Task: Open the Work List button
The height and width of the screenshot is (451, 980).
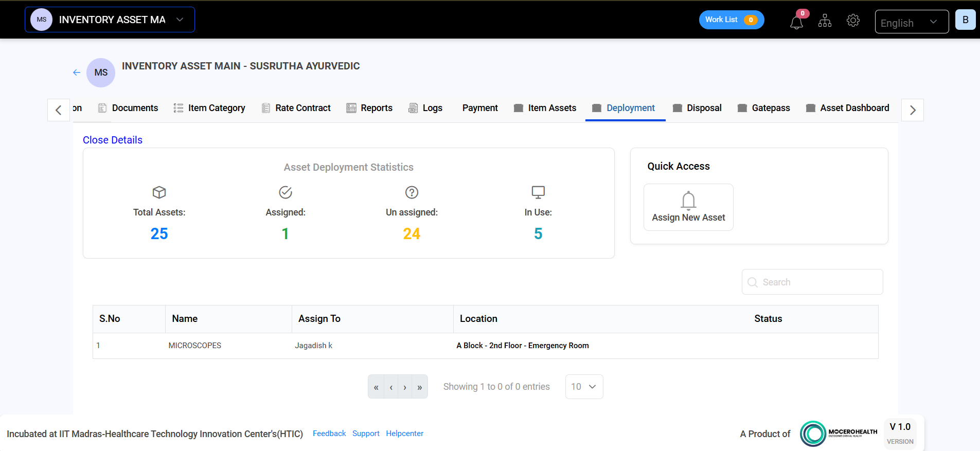Action: click(x=731, y=20)
